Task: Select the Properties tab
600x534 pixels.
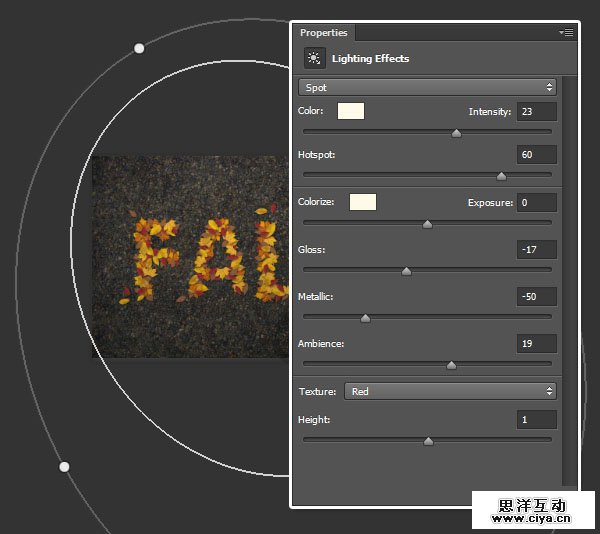Action: pos(324,33)
